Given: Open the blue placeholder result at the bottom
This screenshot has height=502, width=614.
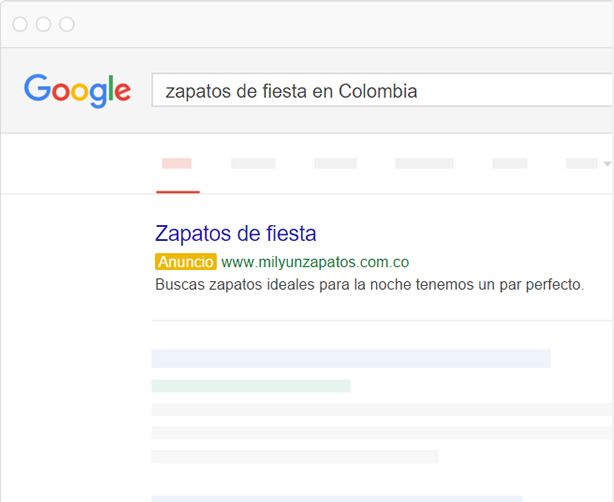Looking at the screenshot, I should (336, 497).
